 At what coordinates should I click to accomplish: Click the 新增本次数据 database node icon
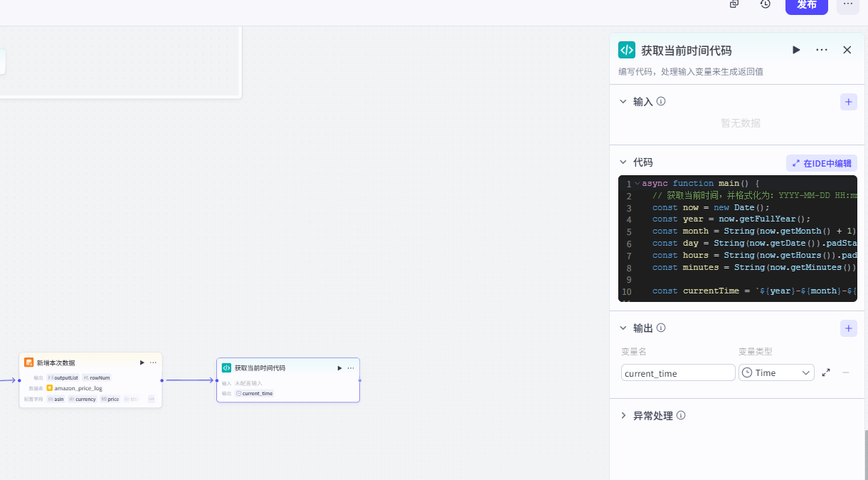click(29, 362)
